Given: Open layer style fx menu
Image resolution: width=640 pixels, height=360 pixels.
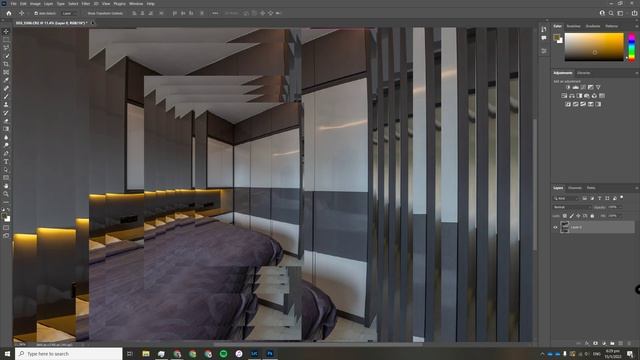Looking at the screenshot, I should (587, 343).
